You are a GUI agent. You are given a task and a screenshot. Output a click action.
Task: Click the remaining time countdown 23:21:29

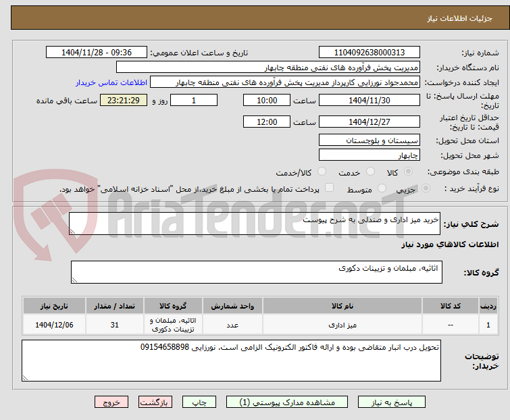click(x=124, y=101)
